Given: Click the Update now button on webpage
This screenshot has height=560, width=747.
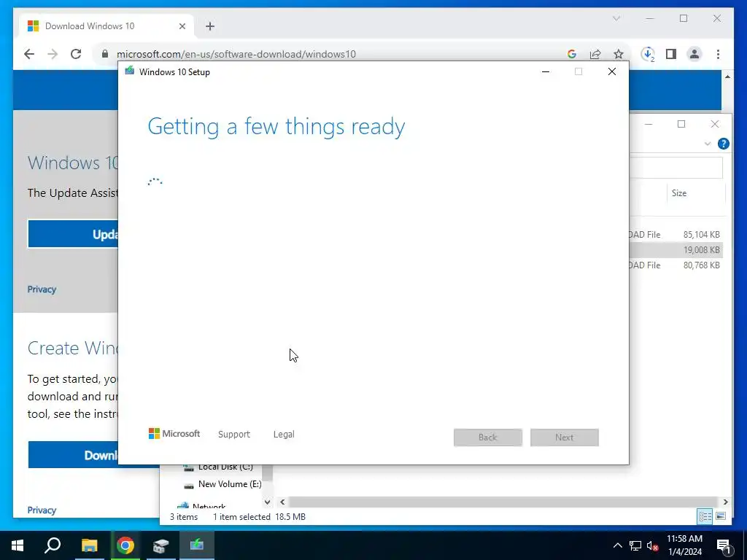Looking at the screenshot, I should click(x=73, y=234).
